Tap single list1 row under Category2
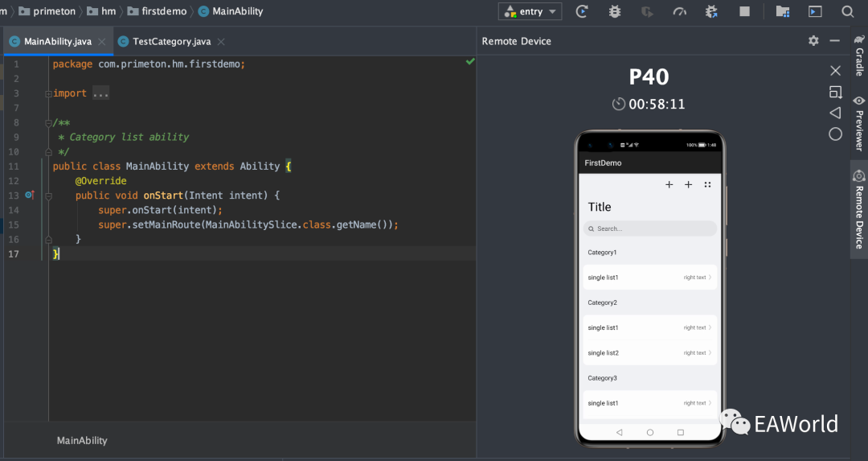This screenshot has height=461, width=868. pos(650,327)
